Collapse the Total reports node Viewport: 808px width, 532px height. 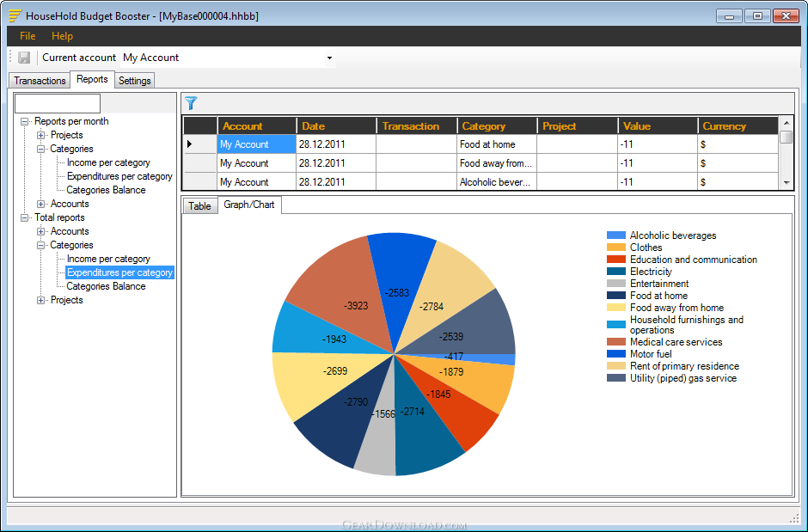click(24, 217)
